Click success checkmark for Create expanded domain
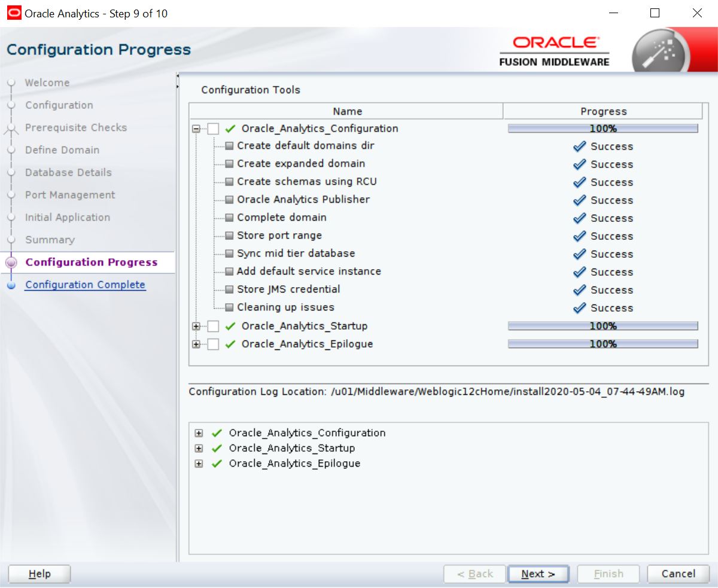The width and height of the screenshot is (718, 588). (x=579, y=164)
